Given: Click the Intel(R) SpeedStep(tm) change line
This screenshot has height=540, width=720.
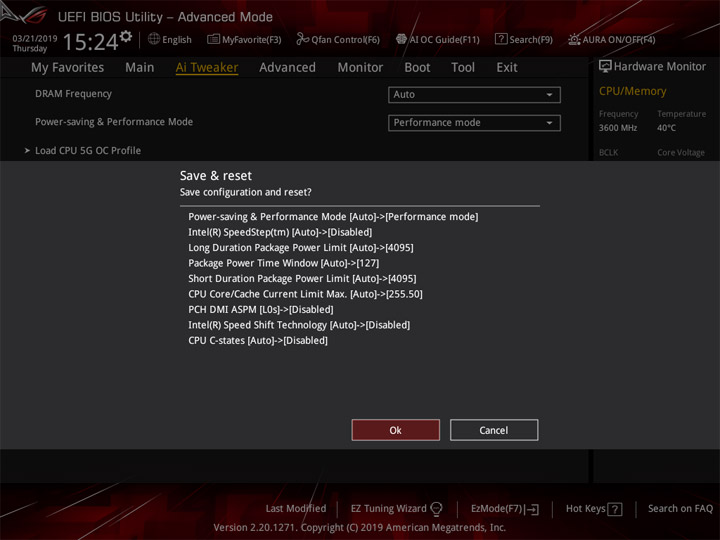Looking at the screenshot, I should tap(280, 232).
